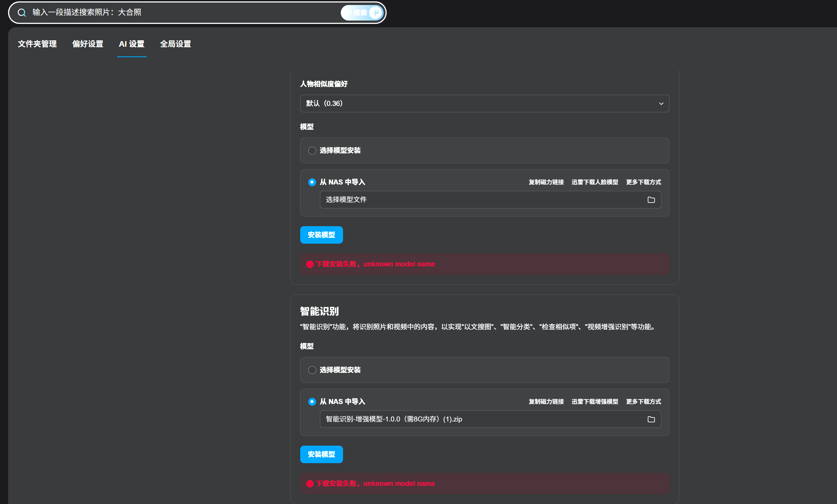Select 选择模型安装 radio under 智能识别
837x504 pixels.
tap(312, 370)
